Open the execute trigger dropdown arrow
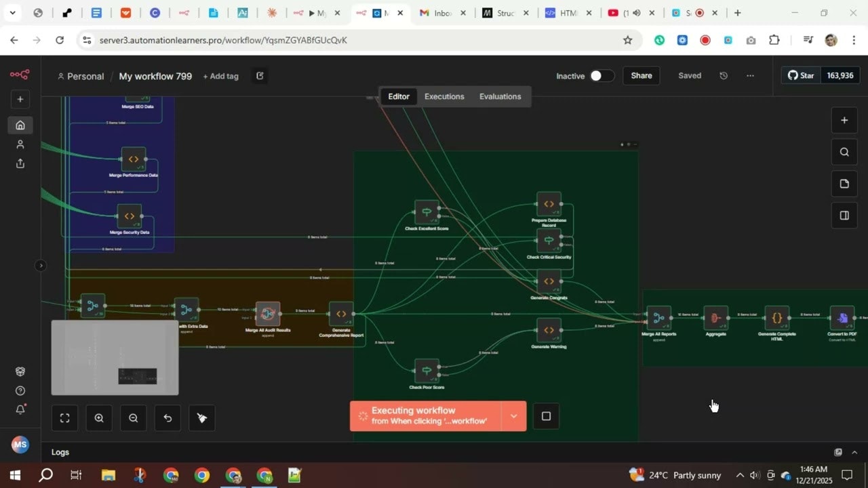The width and height of the screenshot is (868, 488). click(x=513, y=415)
